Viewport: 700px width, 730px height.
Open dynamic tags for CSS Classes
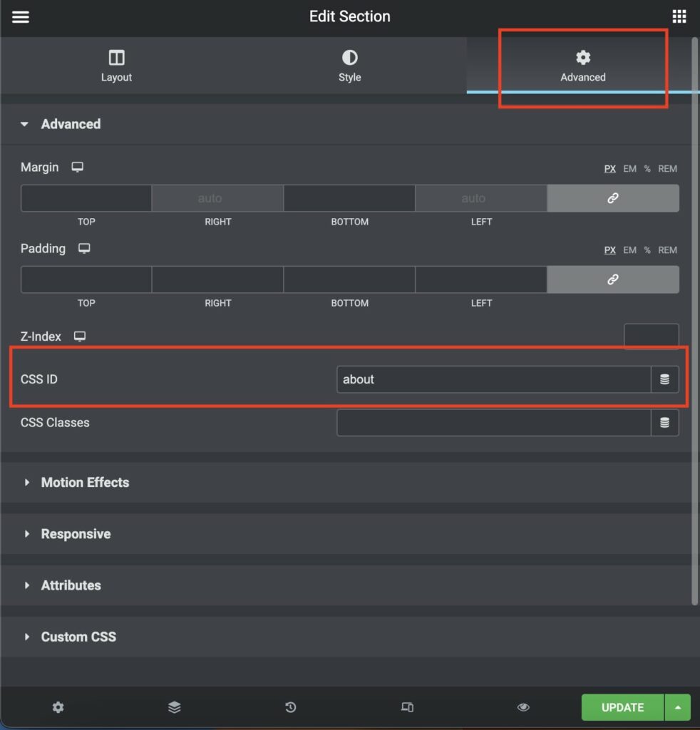pos(664,422)
